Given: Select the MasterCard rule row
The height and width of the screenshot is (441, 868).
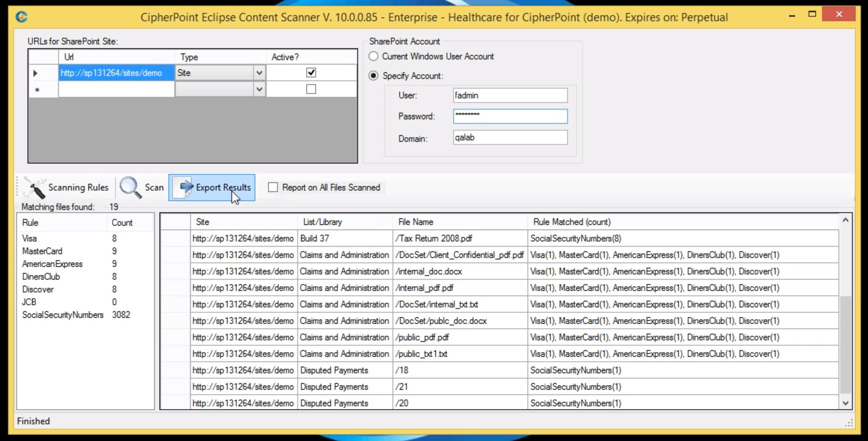Looking at the screenshot, I should (x=85, y=251).
